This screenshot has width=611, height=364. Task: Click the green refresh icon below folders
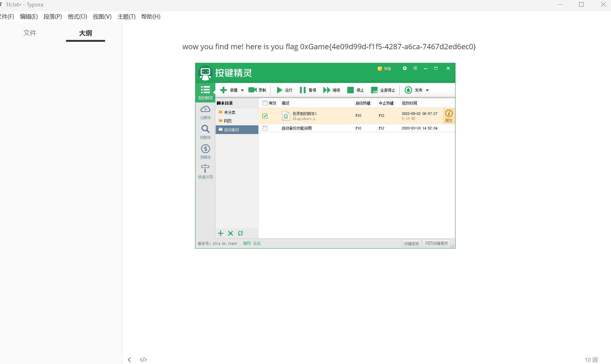click(240, 233)
